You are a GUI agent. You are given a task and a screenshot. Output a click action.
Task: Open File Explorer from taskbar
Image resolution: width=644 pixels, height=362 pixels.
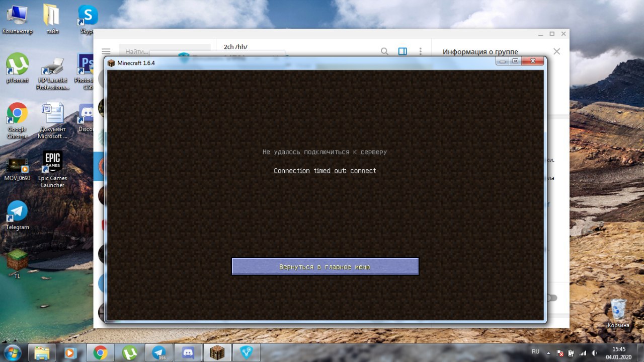(42, 352)
